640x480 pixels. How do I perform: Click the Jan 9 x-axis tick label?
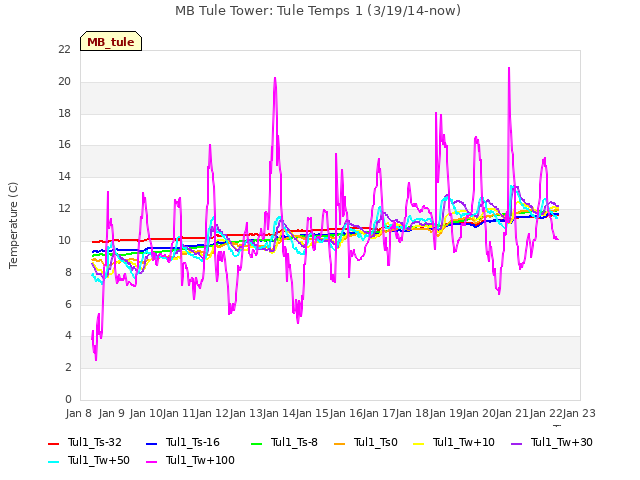click(x=112, y=413)
